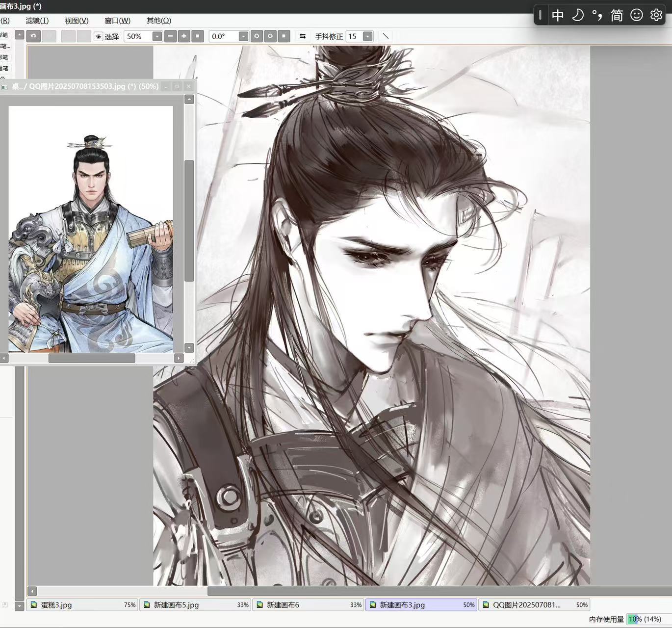Screen dimensions: 672x628
Task: Zoom out with the minus button
Action: pos(170,36)
